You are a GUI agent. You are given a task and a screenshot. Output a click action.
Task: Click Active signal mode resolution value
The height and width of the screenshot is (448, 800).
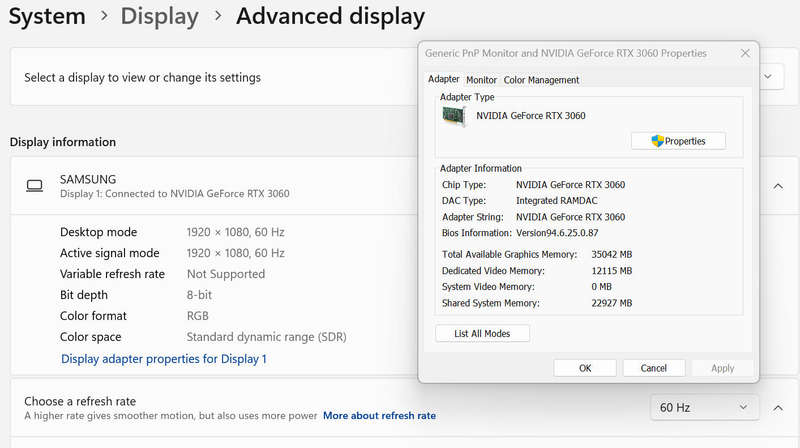point(235,253)
